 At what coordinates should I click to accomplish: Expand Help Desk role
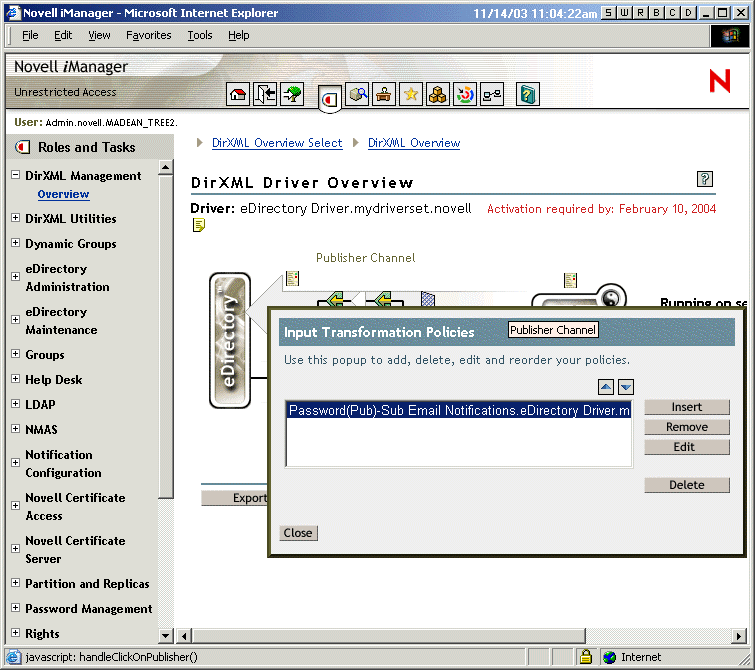point(15,379)
